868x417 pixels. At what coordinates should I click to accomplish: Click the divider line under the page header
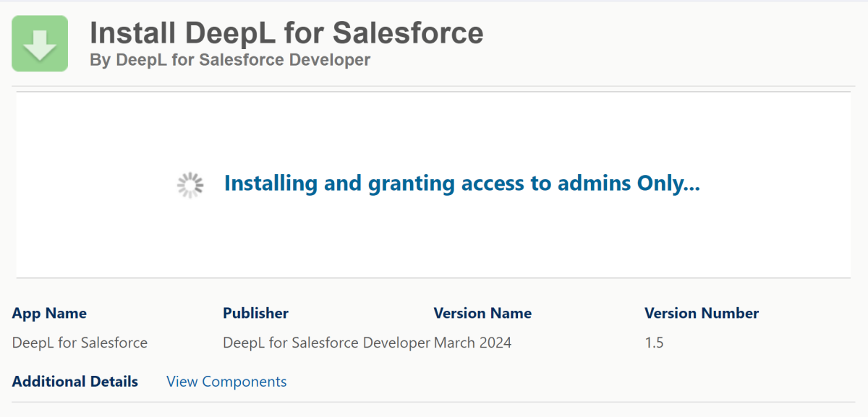tap(434, 87)
